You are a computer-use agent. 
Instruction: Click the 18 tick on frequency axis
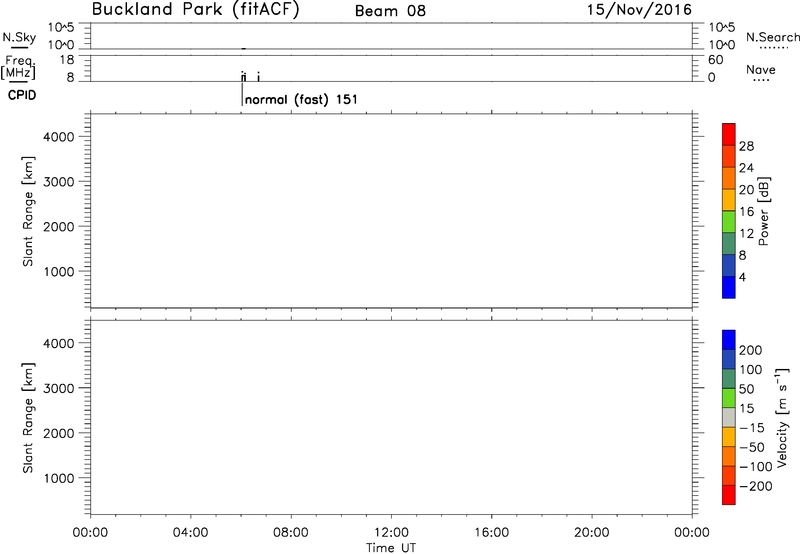point(67,60)
